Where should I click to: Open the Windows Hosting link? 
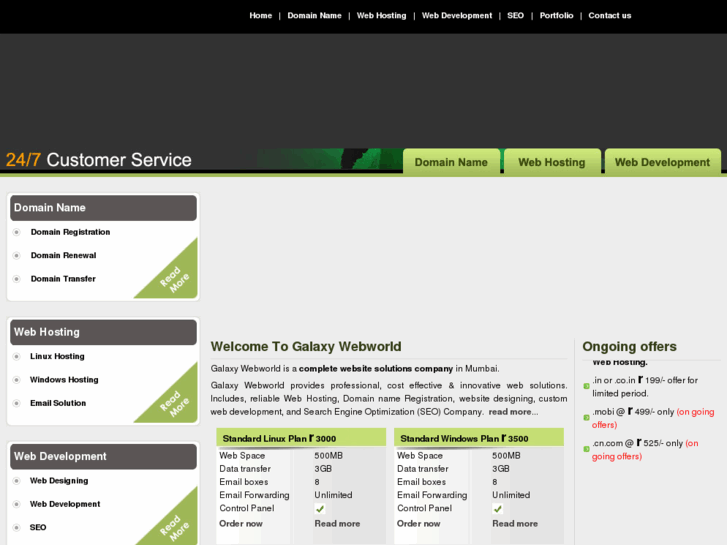pos(64,379)
